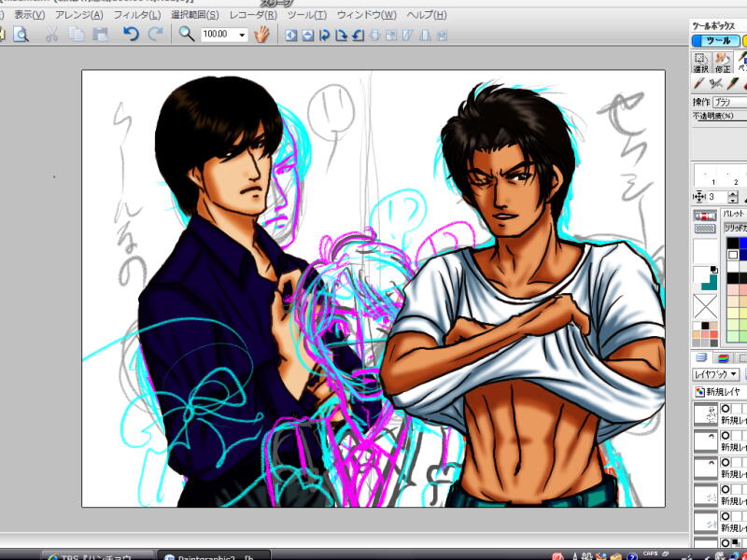The width and height of the screenshot is (747, 560).
Task: Click the Copy icon in toolbar
Action: pos(77,35)
